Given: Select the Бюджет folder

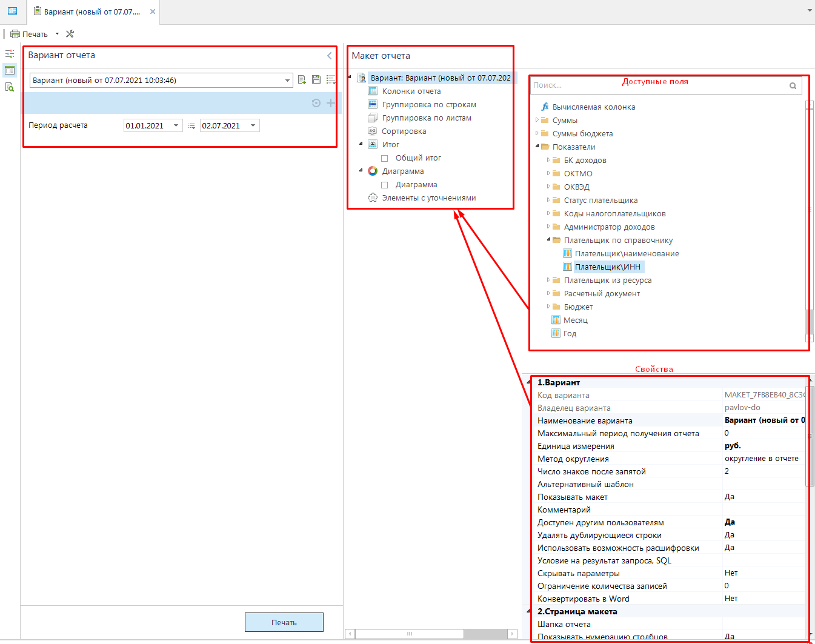Looking at the screenshot, I should [x=579, y=307].
